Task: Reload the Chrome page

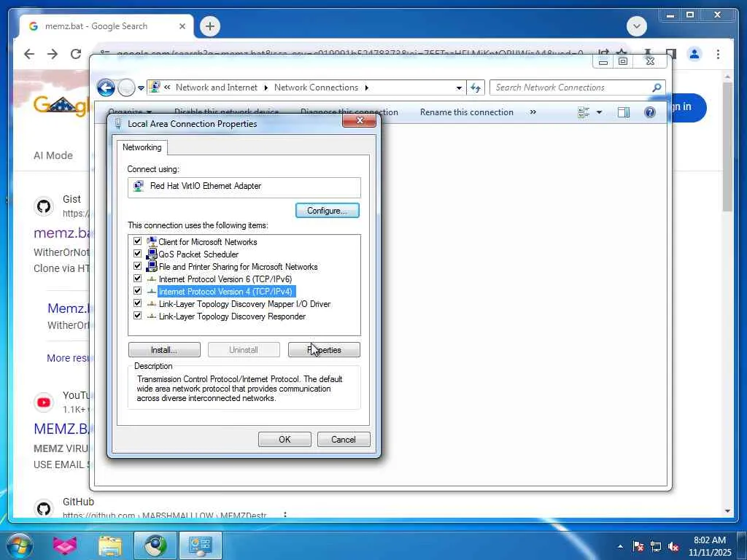Action: (76, 54)
